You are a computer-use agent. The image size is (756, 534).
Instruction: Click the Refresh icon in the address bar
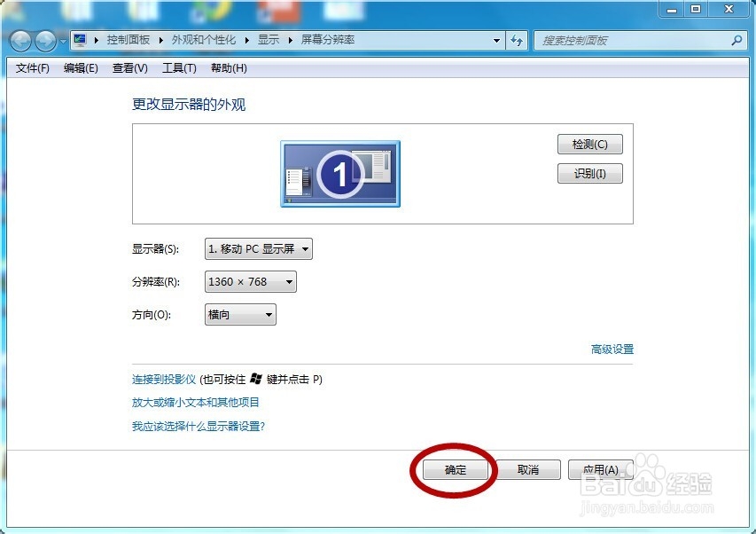517,40
